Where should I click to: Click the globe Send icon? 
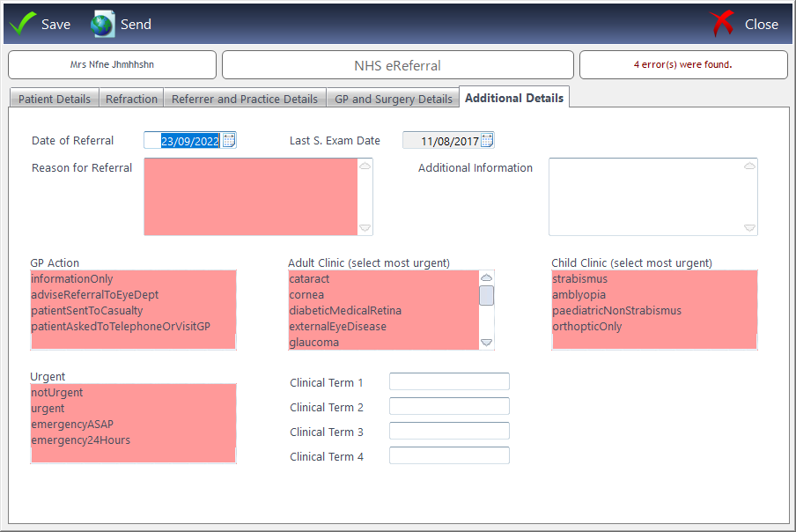(x=102, y=24)
